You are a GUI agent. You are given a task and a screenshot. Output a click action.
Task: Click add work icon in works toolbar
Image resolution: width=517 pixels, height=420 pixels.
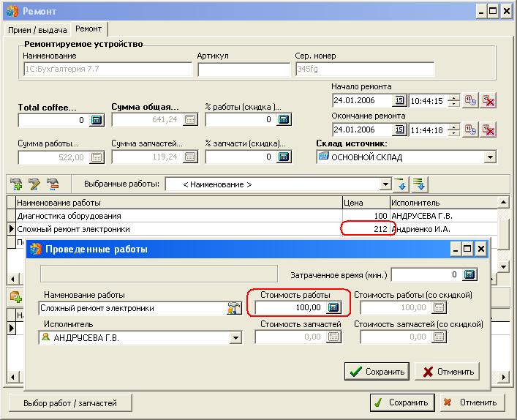[17, 184]
